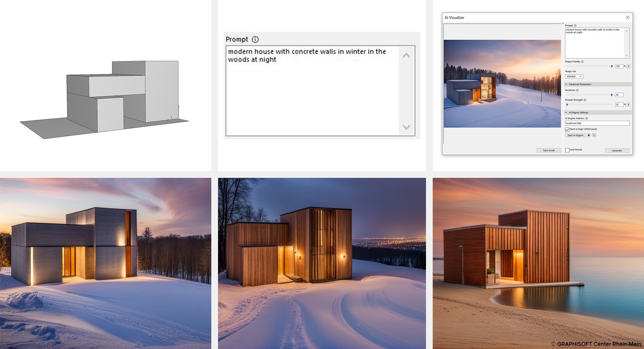Click the Iterations value field
Screen dimensions: 644x349
click(x=619, y=95)
